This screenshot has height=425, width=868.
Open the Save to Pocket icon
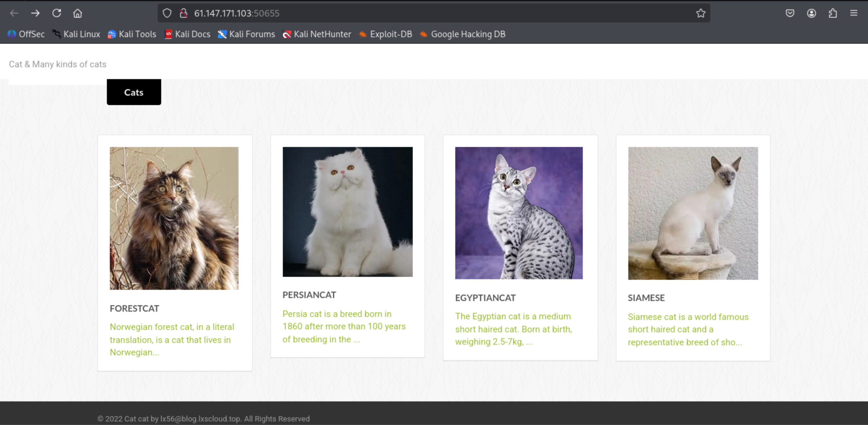[790, 13]
